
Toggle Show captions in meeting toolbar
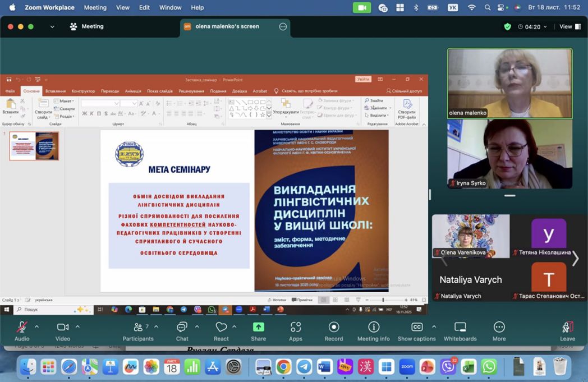point(416,328)
